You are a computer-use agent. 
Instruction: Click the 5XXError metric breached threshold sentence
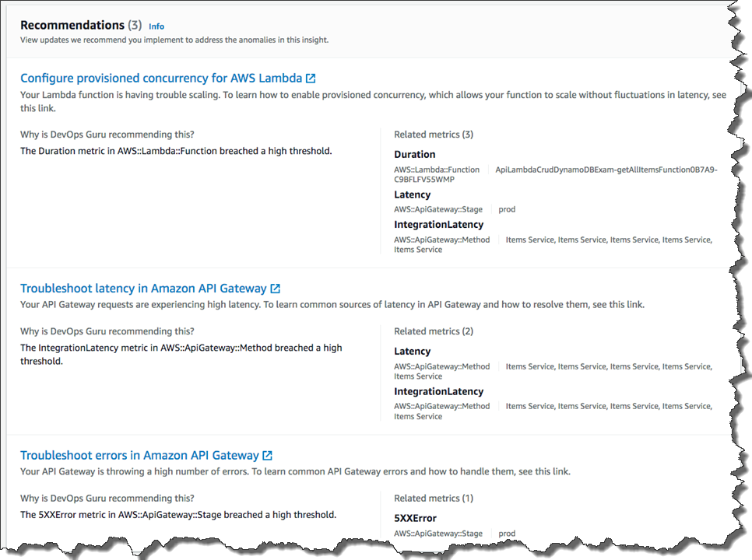click(178, 514)
